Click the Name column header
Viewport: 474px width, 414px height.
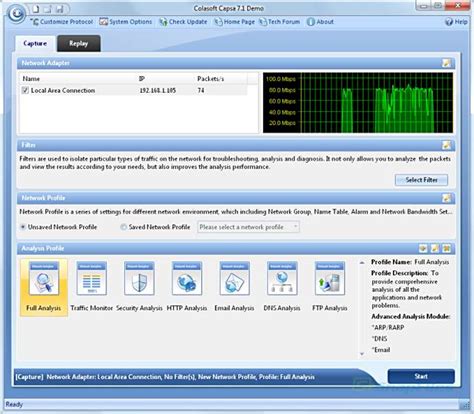click(x=31, y=79)
